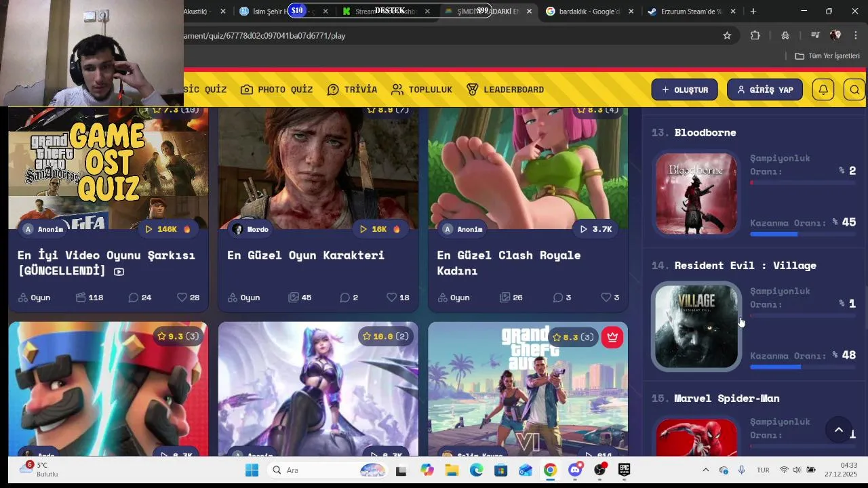Open Copilot from the taskbar
868x488 pixels.
[427, 470]
